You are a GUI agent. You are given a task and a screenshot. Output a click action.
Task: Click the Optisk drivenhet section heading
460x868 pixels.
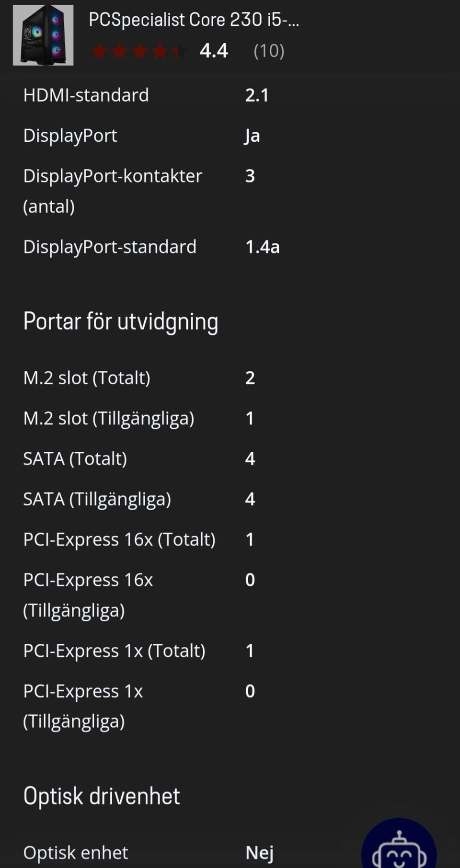click(102, 796)
